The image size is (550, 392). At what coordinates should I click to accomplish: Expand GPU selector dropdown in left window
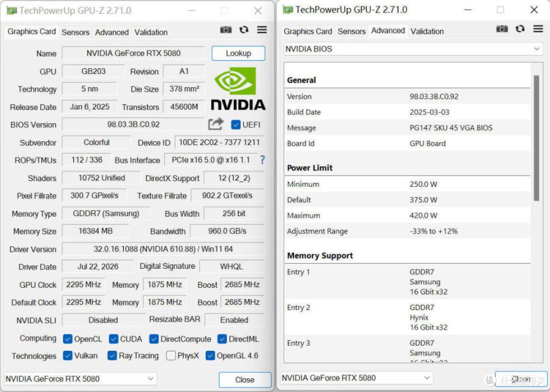tap(80, 379)
